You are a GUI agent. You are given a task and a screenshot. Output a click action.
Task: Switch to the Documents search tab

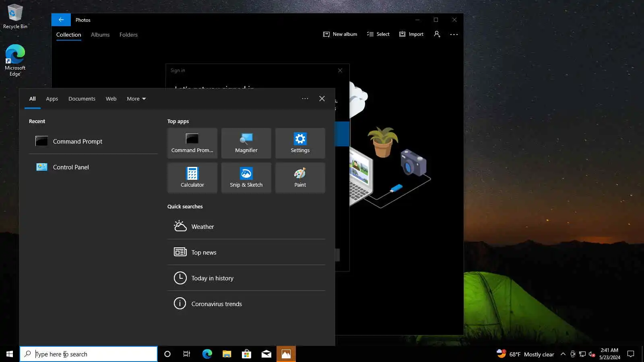coord(82,99)
